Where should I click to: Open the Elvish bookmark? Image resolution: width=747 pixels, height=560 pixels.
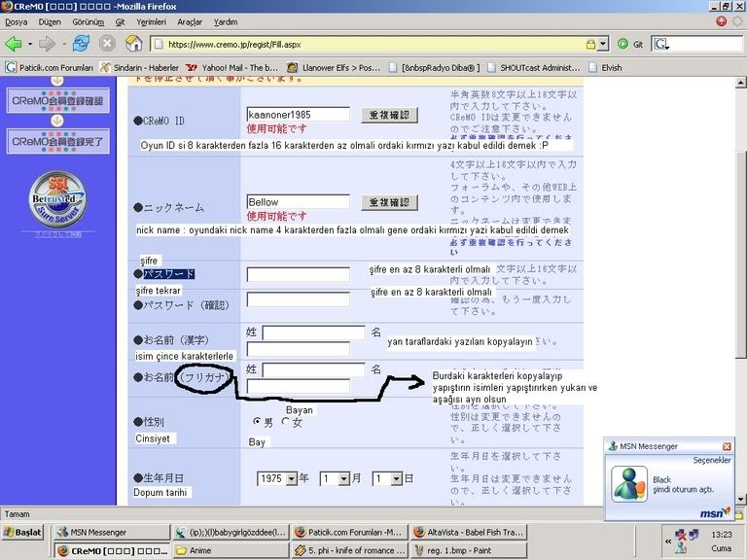tap(605, 68)
